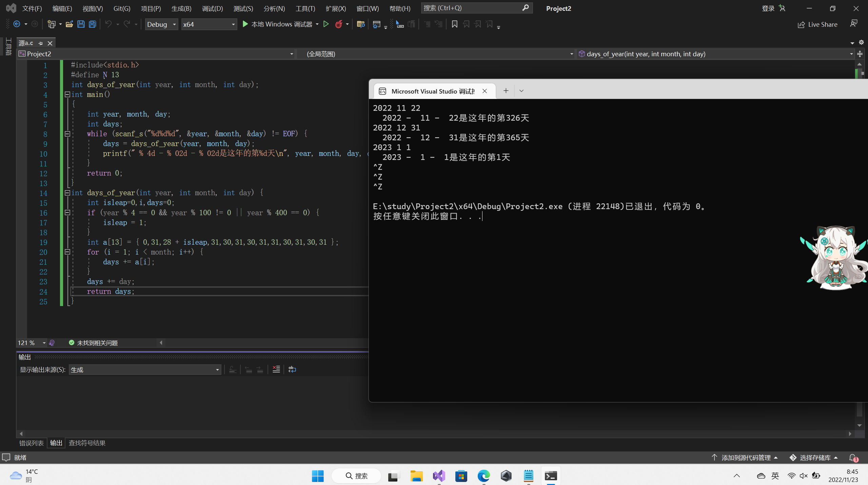Toggle bookmark on the current line
The width and height of the screenshot is (868, 485).
454,24
